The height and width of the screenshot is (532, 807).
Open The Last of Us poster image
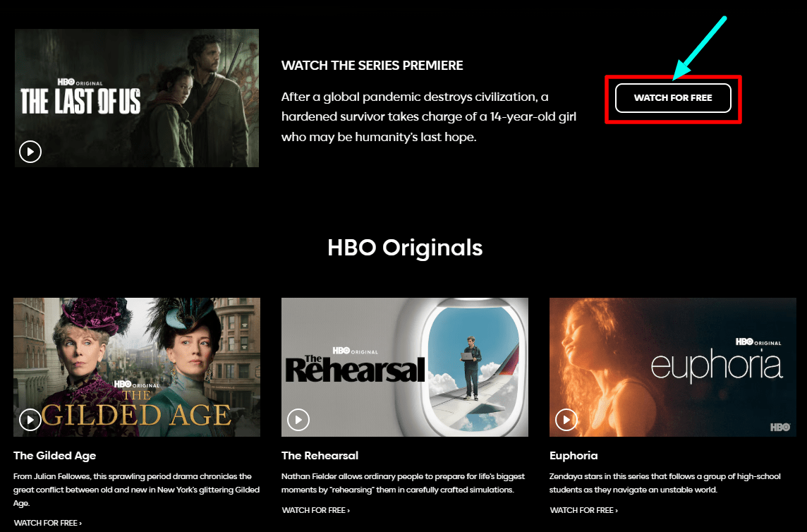click(x=137, y=98)
